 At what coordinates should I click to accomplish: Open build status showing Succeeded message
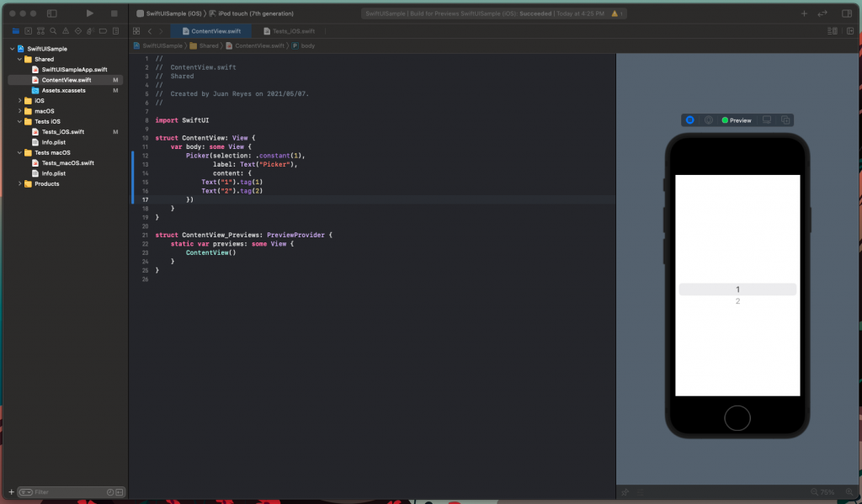coord(496,13)
